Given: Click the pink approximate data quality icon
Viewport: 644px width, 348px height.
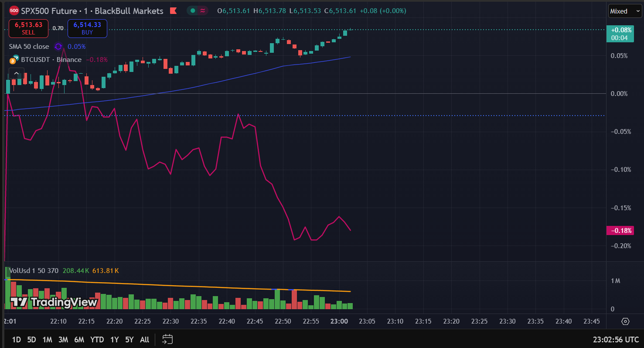Looking at the screenshot, I should pyautogui.click(x=203, y=11).
